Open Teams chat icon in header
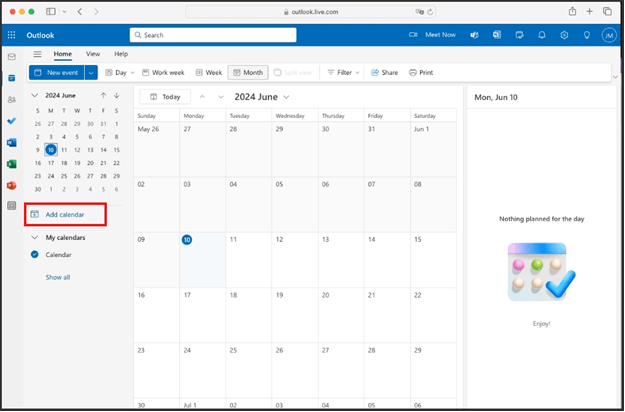This screenshot has height=412, width=625. coord(474,35)
